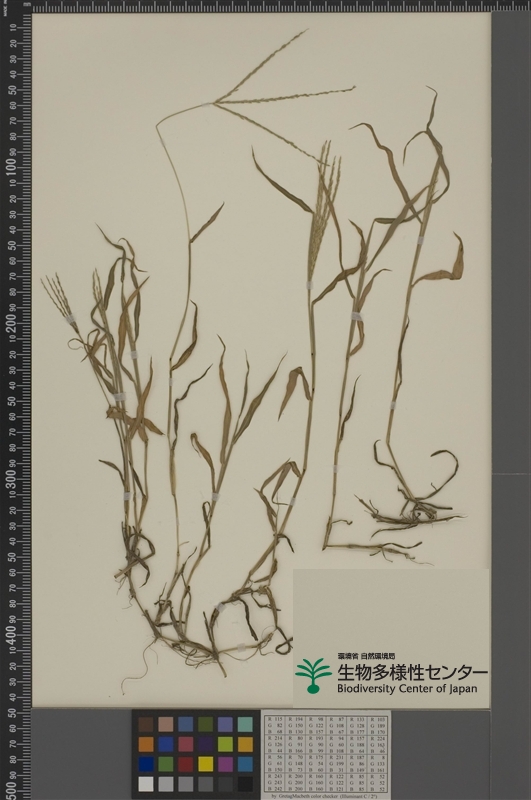The height and width of the screenshot is (800, 531).
Task: Select the teal swatch at the top-row end
Action: point(245,724)
